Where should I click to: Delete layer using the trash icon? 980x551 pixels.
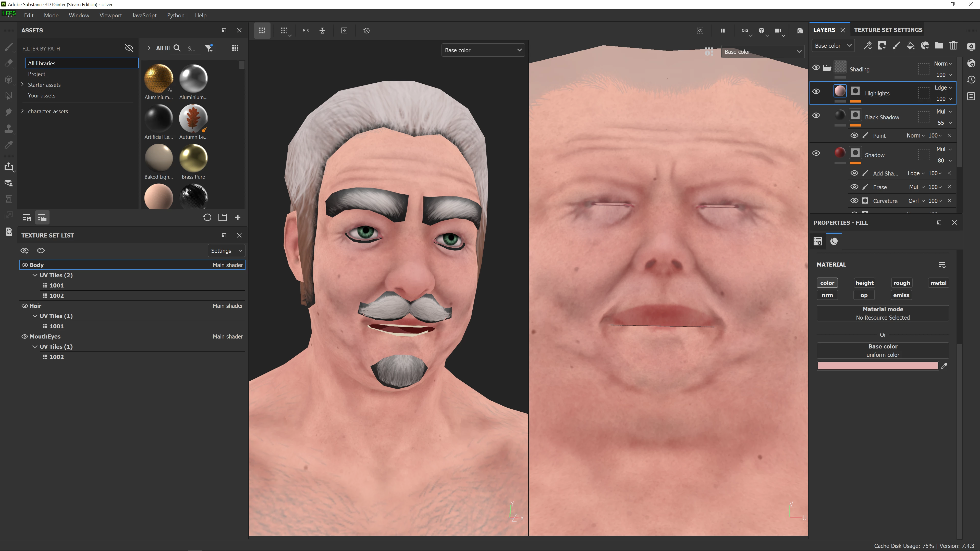pos(953,46)
